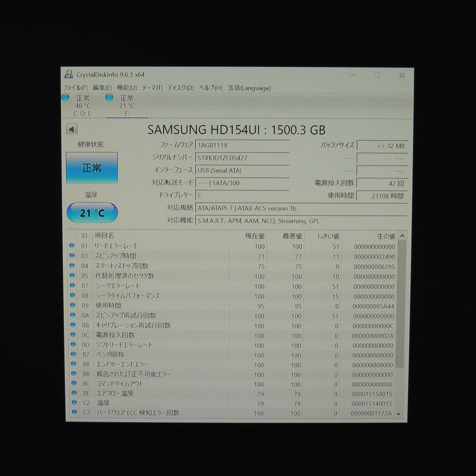The image size is (476, 476).
Task: Close the CrystalDiskInfo window
Action: [x=401, y=75]
